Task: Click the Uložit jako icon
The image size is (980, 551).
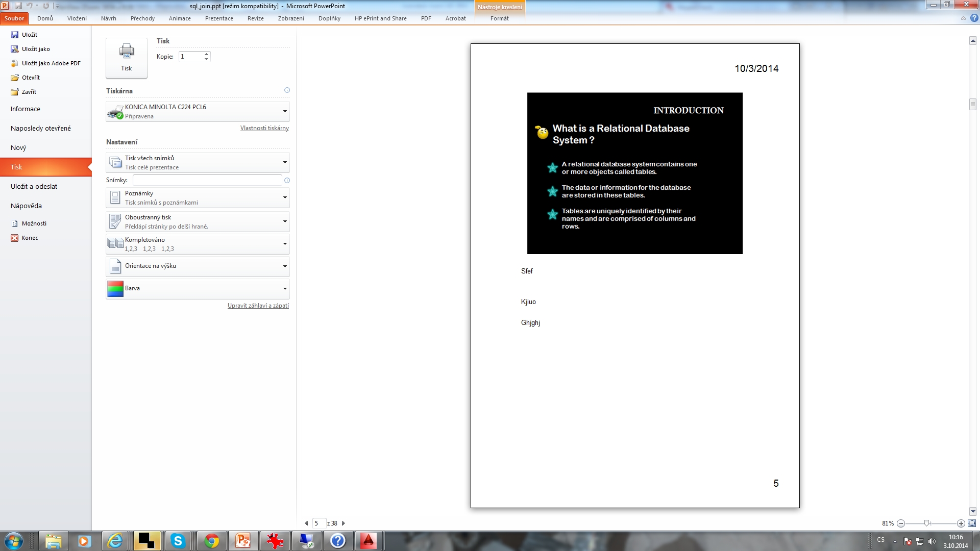Action: pyautogui.click(x=15, y=49)
